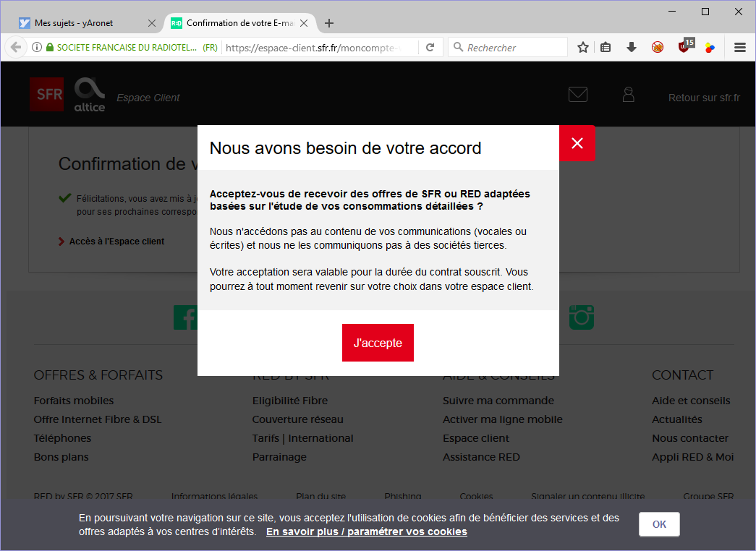Viewport: 756px width, 551px height.
Task: Open Accès à l'Espace client link
Action: [x=116, y=242]
